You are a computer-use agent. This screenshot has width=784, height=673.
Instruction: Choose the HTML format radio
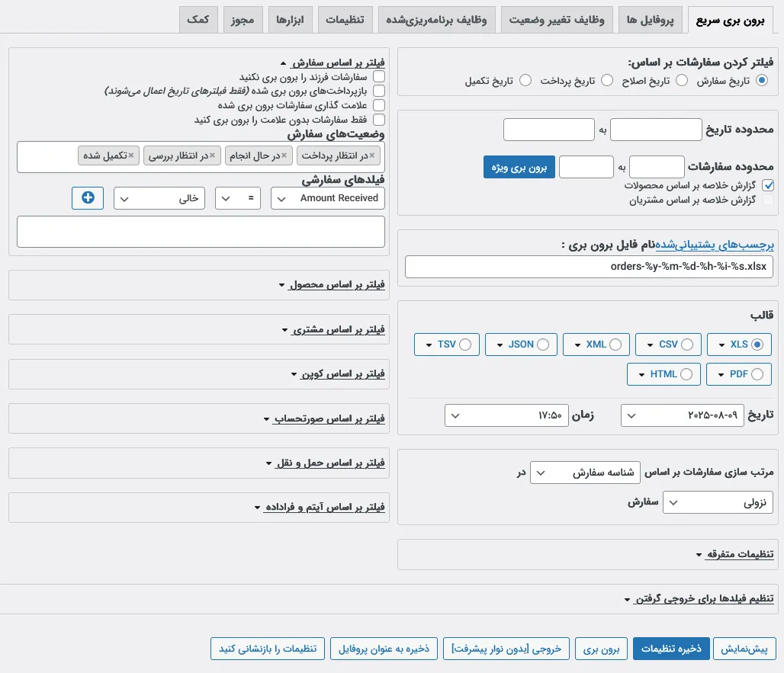[686, 374]
